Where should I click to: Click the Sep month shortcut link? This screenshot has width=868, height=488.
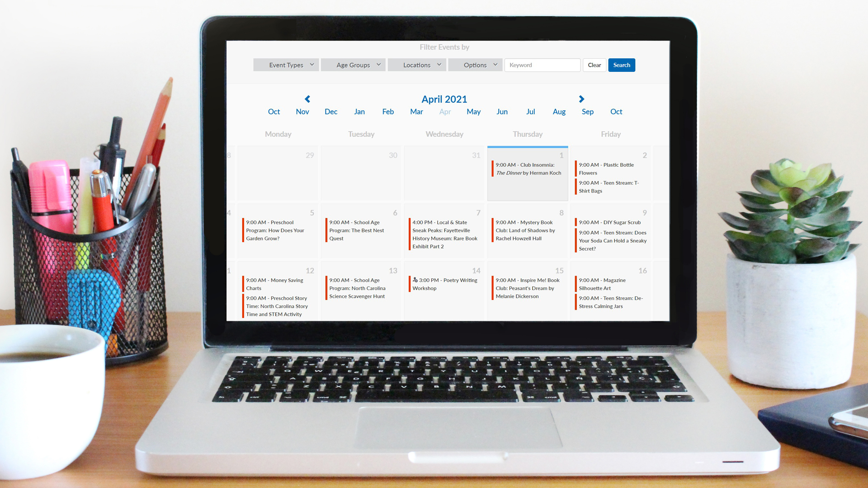[587, 112]
